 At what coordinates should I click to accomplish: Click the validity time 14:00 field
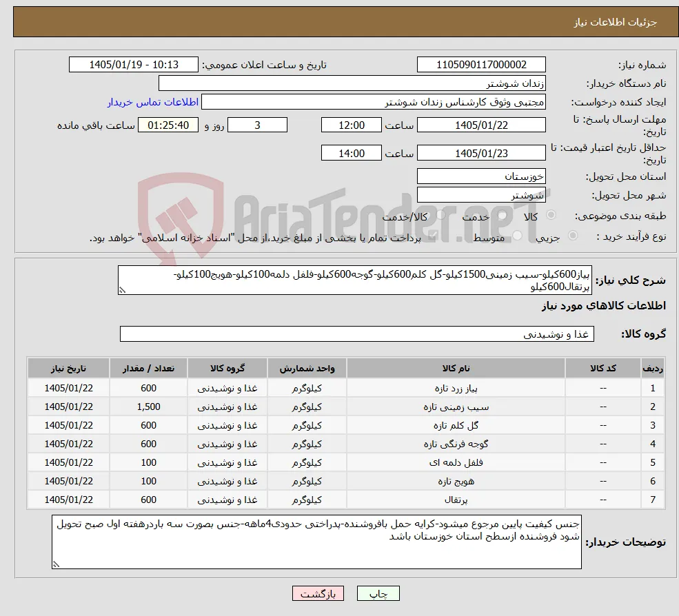click(351, 153)
